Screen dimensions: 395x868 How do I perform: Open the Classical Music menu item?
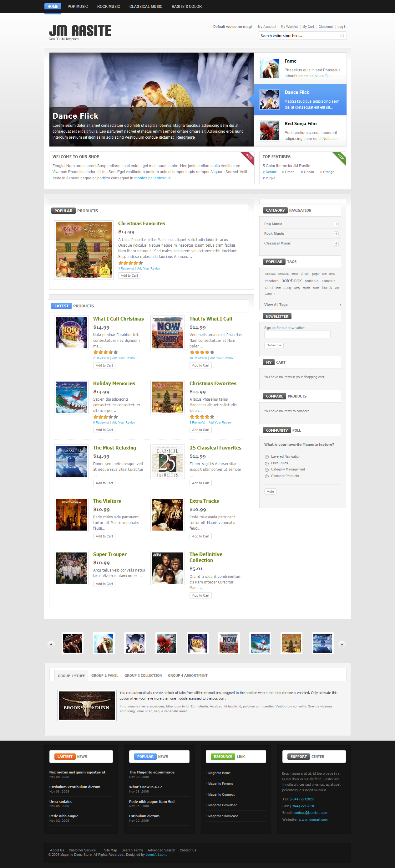146,6
